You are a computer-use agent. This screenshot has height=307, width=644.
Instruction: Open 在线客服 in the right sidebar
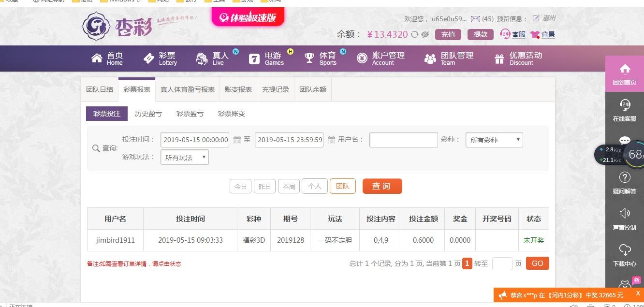pos(625,110)
